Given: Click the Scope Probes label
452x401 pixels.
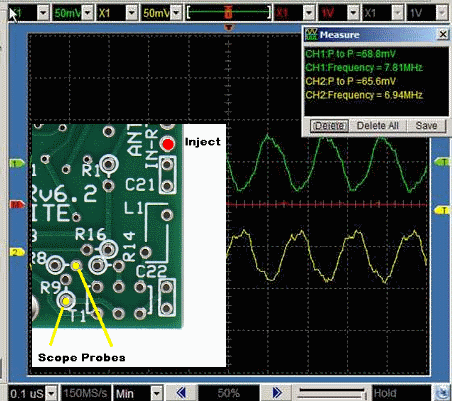Looking at the screenshot, I should (x=82, y=358).
